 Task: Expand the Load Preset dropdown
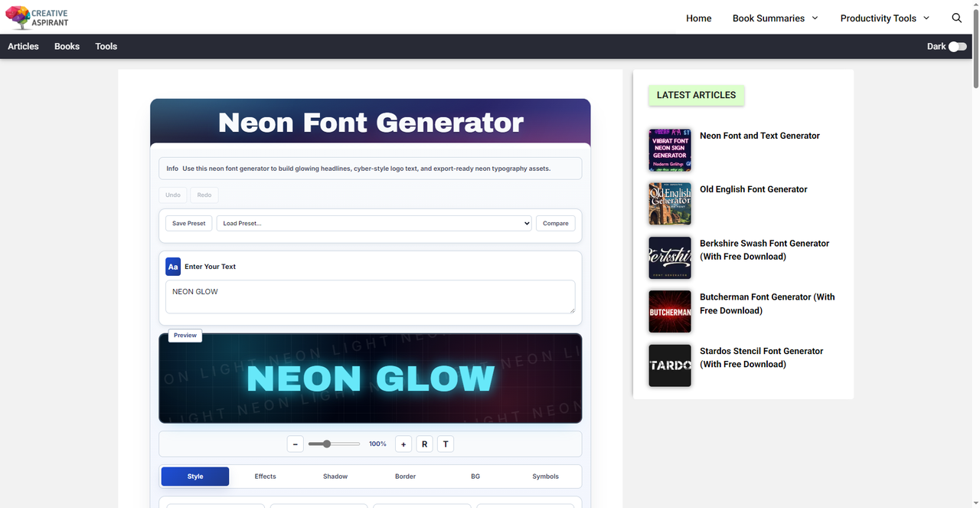pyautogui.click(x=374, y=223)
